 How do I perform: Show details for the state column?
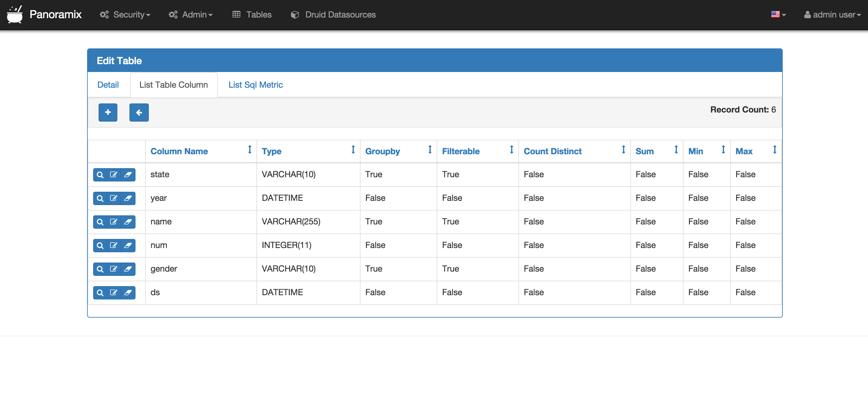[x=100, y=175]
